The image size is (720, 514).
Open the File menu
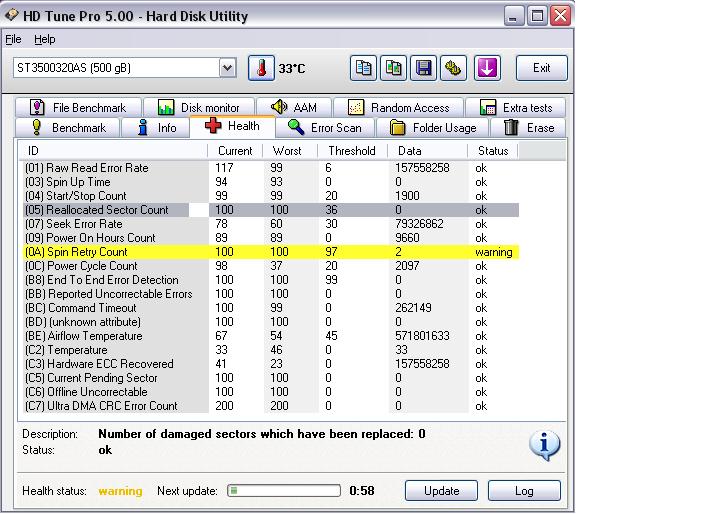tap(13, 40)
